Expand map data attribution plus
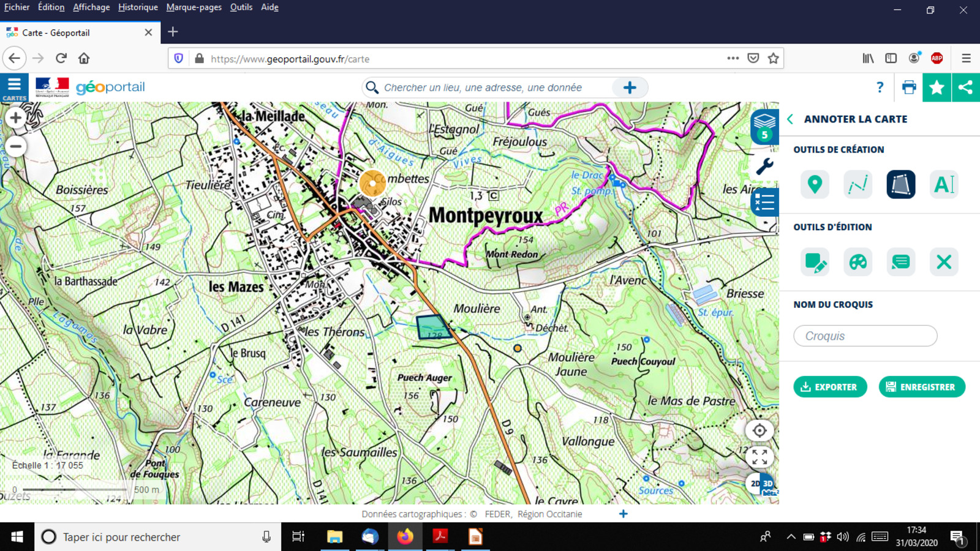Screen dimensions: 980x551 point(623,514)
